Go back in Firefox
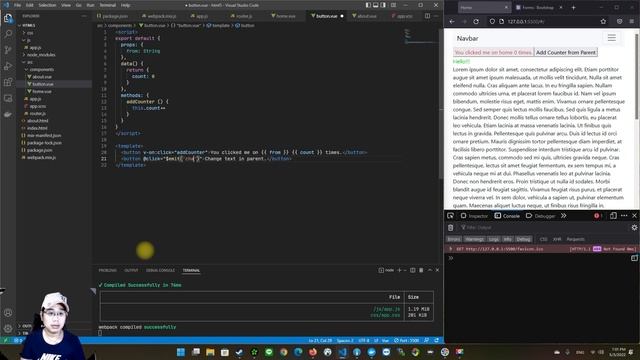 (x=452, y=22)
